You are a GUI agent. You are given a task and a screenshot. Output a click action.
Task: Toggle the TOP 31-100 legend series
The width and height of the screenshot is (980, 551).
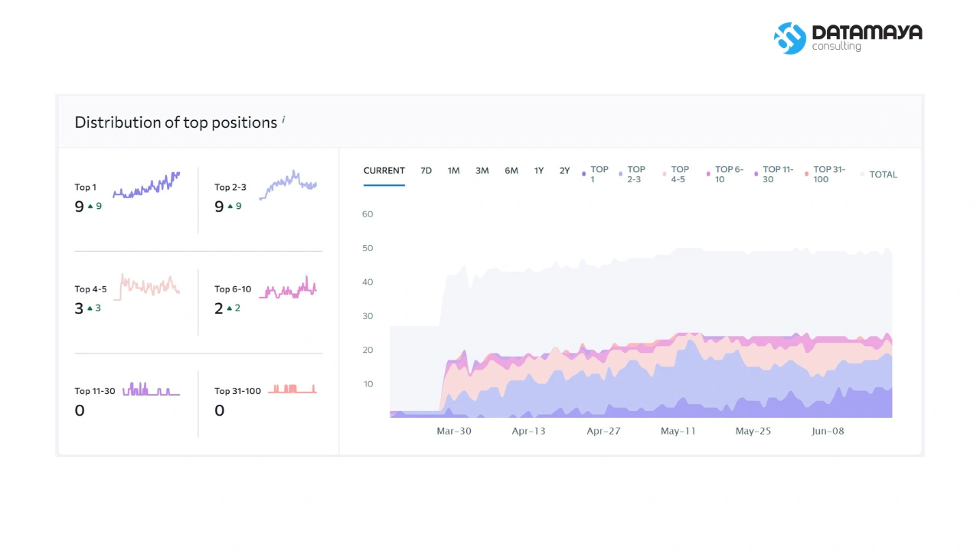(x=825, y=174)
